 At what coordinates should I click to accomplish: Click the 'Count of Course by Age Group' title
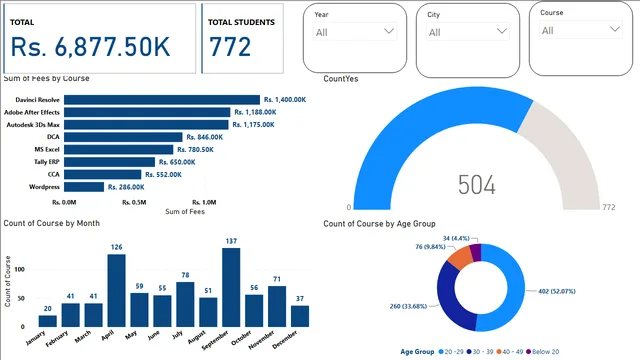(x=379, y=224)
